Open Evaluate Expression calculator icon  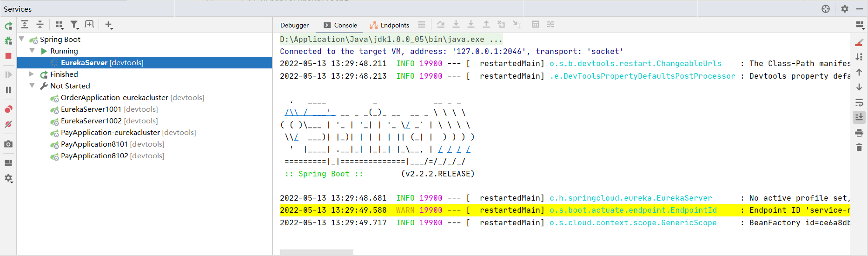pos(536,24)
